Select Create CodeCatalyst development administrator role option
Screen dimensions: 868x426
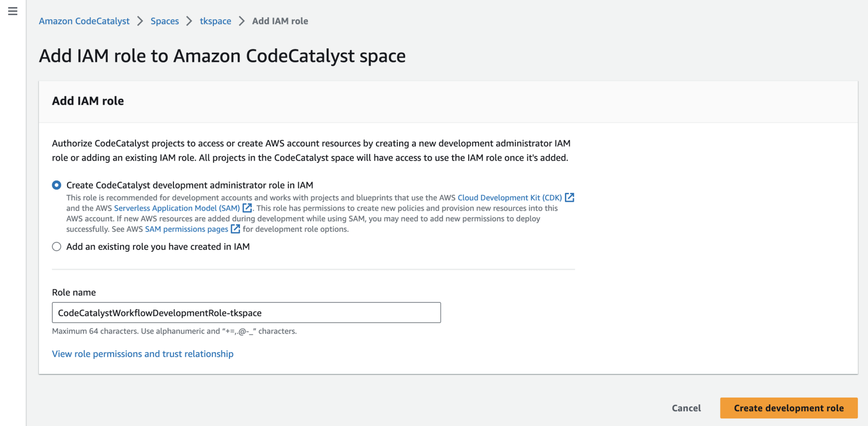pos(56,185)
